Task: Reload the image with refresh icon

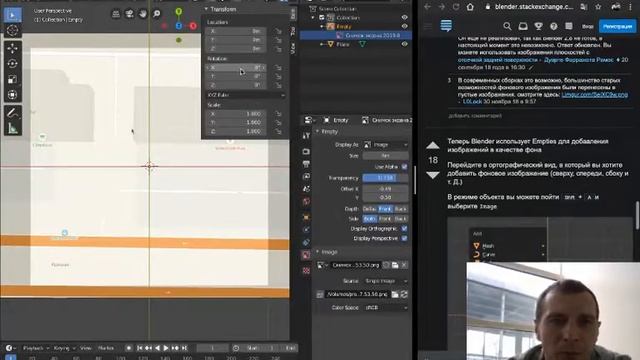Action: pos(404,294)
